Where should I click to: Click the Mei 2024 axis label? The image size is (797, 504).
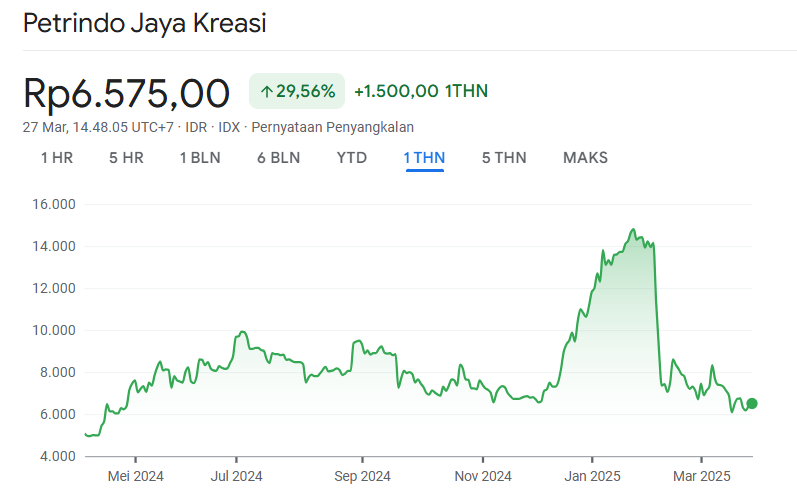[x=135, y=476]
